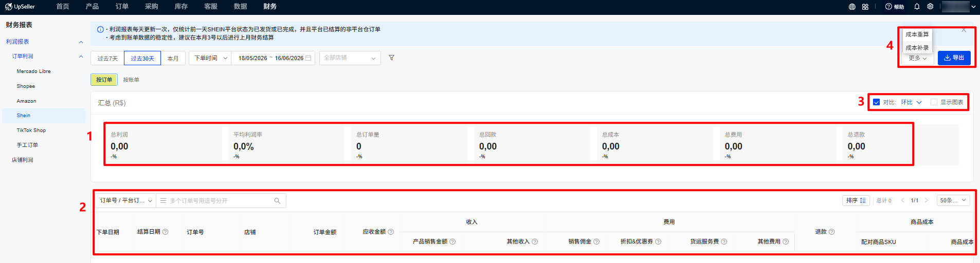Screen dimensions: 980x263
Task: Toggle the 对比 checkbox
Action: click(876, 102)
